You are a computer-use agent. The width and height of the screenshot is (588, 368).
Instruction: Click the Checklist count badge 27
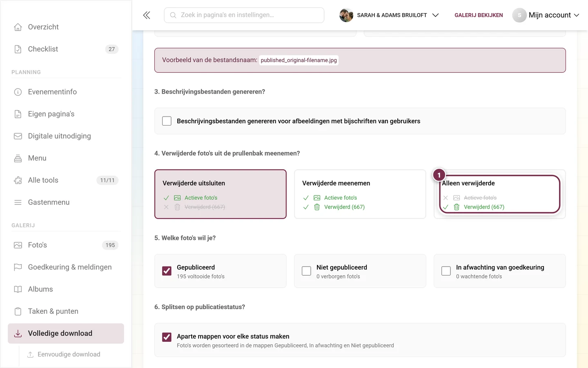(112, 49)
